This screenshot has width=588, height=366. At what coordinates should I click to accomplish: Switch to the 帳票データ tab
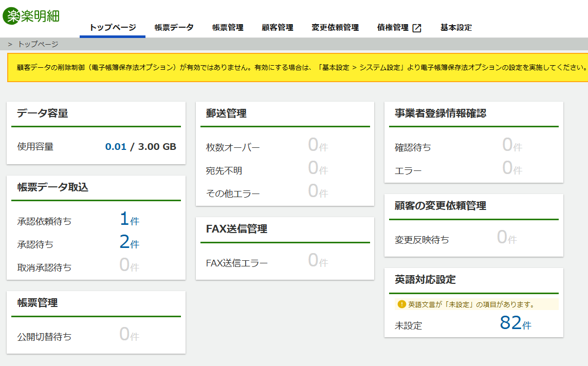(174, 28)
